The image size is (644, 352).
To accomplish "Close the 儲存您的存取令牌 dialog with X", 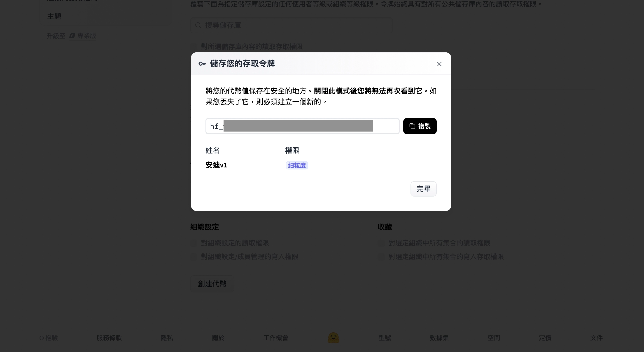I will (x=439, y=64).
